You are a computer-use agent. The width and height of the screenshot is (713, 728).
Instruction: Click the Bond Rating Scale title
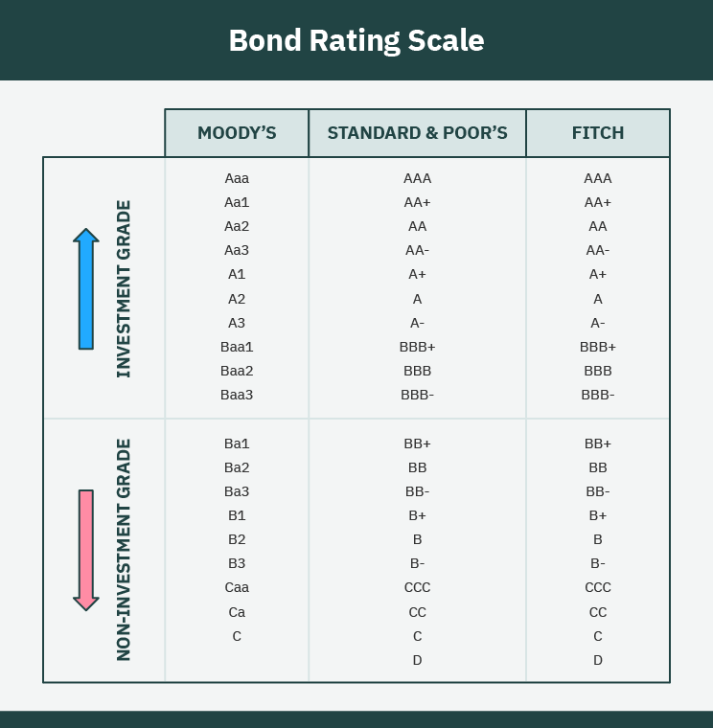click(356, 41)
